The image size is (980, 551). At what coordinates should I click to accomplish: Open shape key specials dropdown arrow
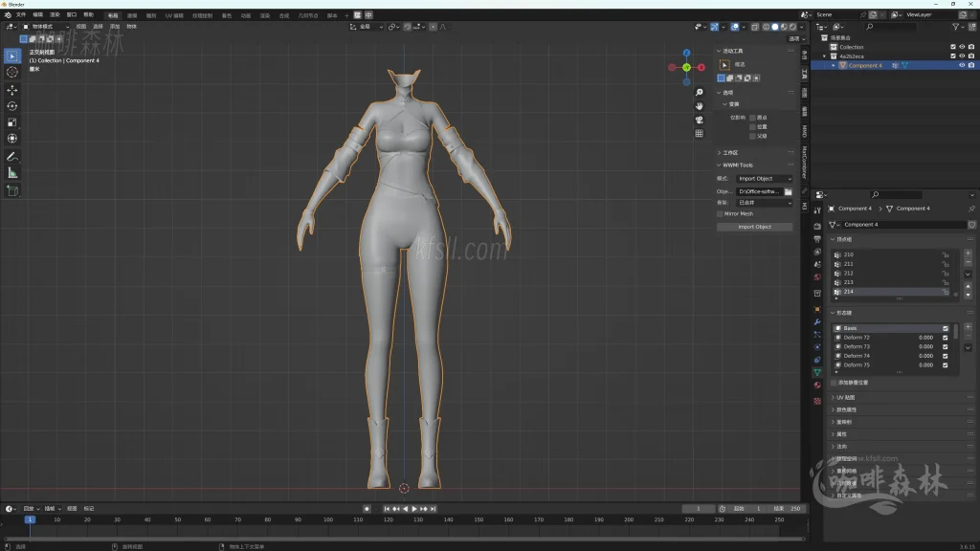tap(969, 348)
